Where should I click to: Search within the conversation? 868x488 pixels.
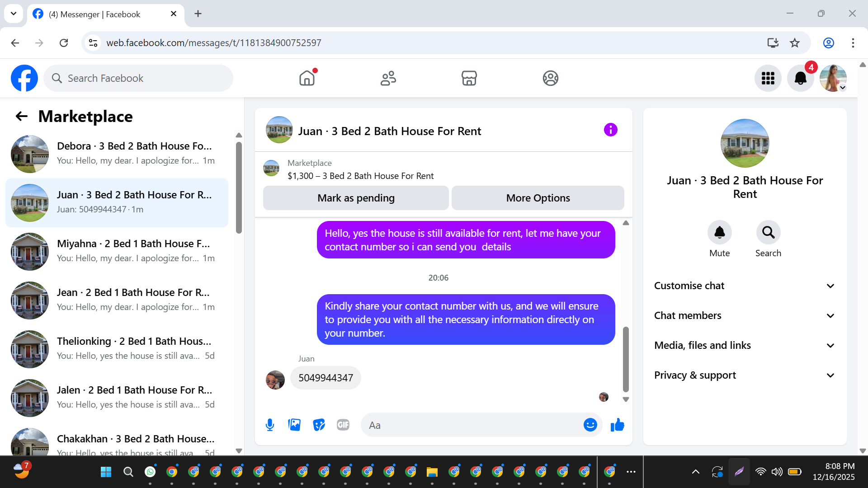(x=769, y=232)
